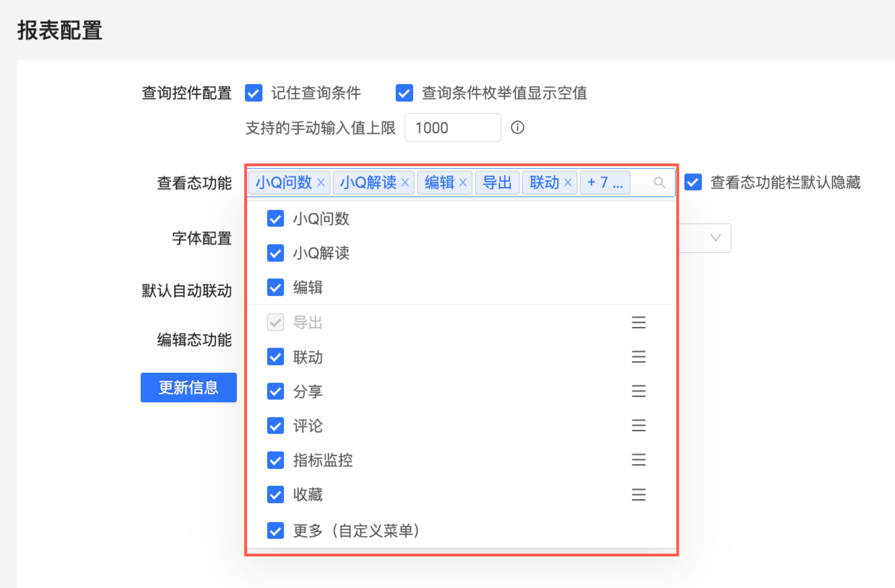Image resolution: width=895 pixels, height=588 pixels.
Task: Toggle 查询条件枚举值显示空值 checkbox
Action: (x=404, y=93)
